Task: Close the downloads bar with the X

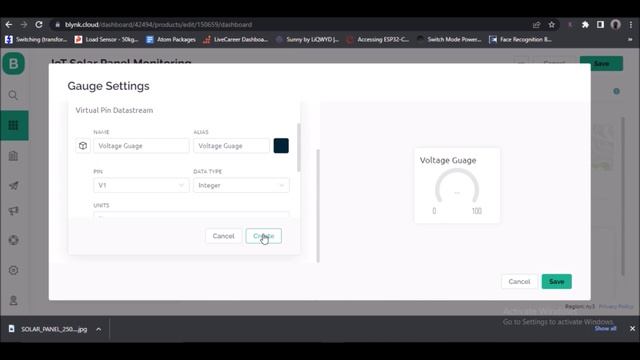Action: pos(632,329)
